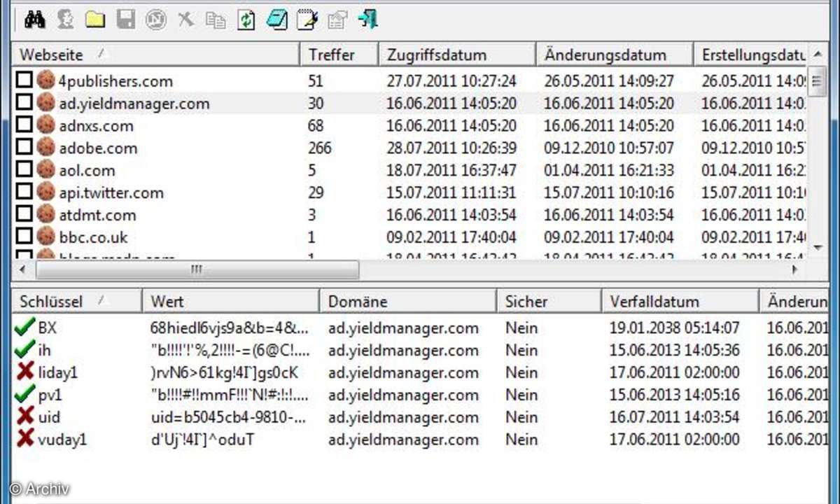Sort by Zugriffsdatum column header
This screenshot has height=504, width=840.
coord(457,55)
